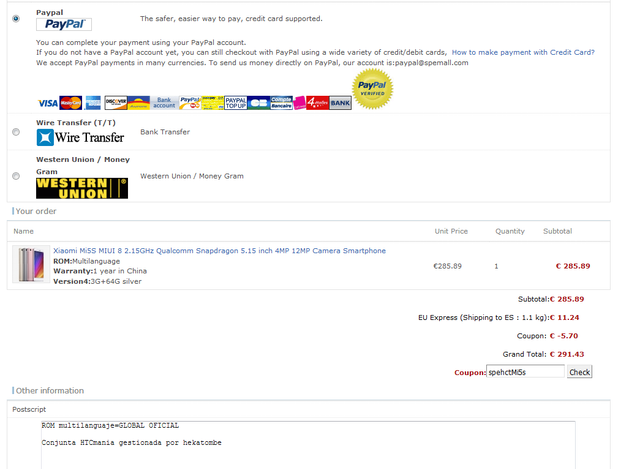Image resolution: width=640 pixels, height=469 pixels.
Task: Click the 'Warranty:1 year in China' text
Action: pos(100,271)
